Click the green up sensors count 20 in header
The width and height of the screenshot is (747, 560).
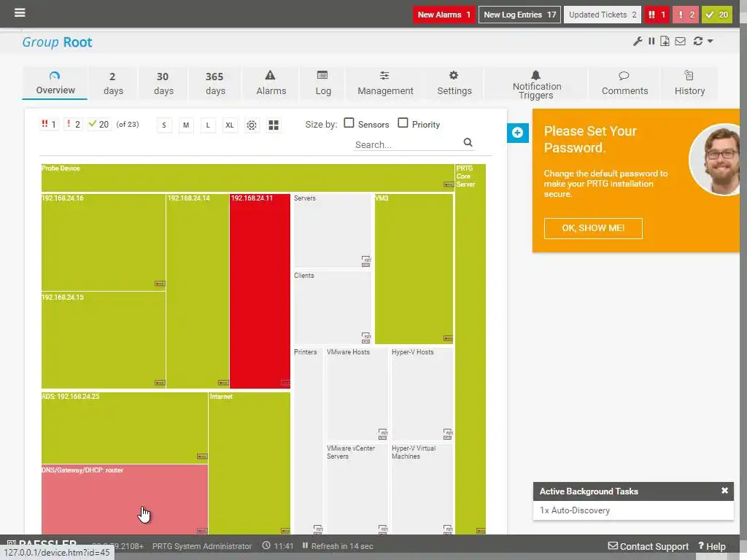click(x=716, y=15)
